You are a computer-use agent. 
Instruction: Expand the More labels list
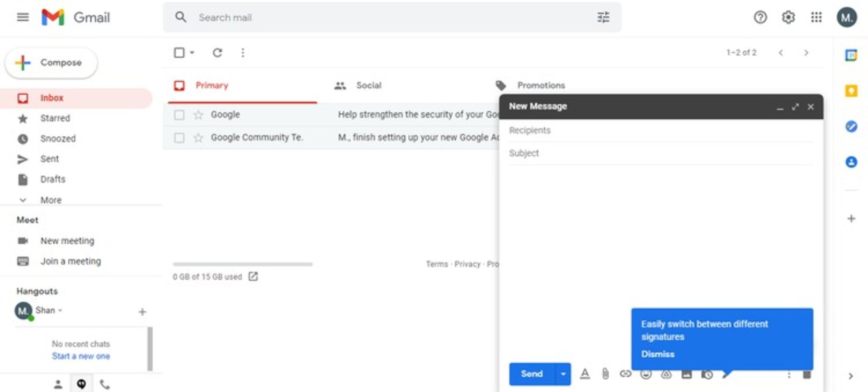pos(51,200)
